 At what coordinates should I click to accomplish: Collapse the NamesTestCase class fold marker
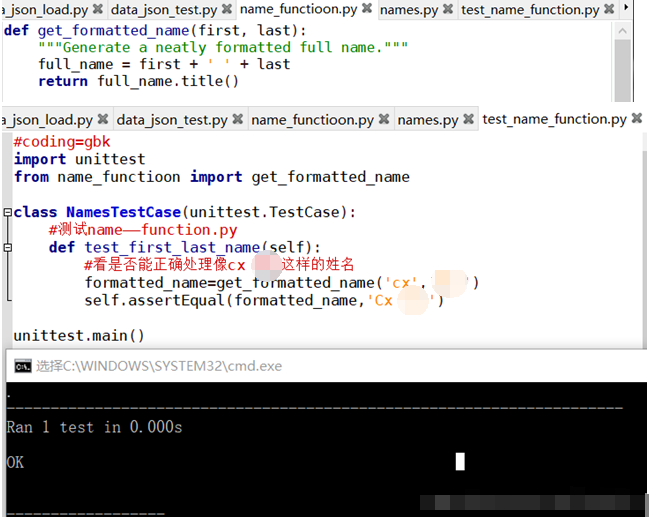pyautogui.click(x=7, y=212)
